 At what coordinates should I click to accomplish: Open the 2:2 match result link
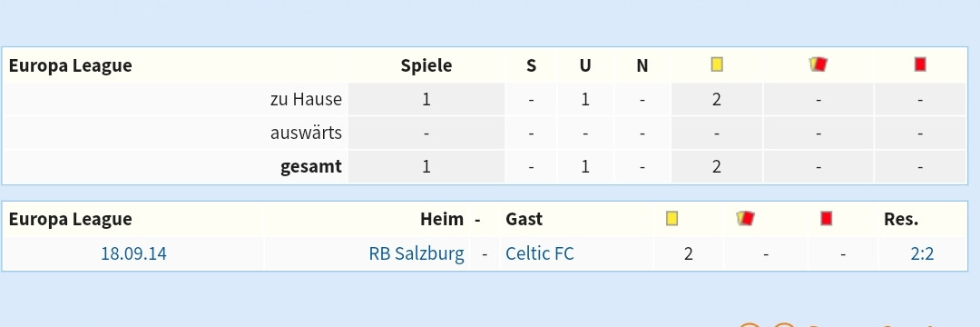[923, 253]
